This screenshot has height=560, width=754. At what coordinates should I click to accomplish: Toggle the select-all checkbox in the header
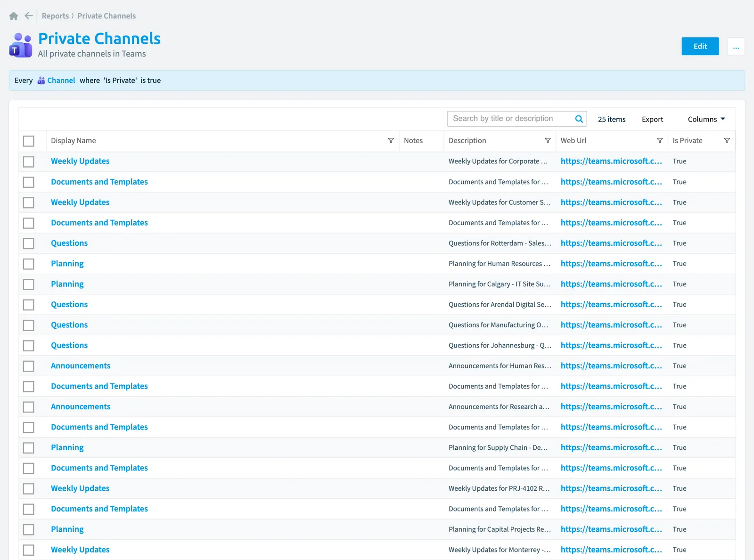[x=29, y=141]
